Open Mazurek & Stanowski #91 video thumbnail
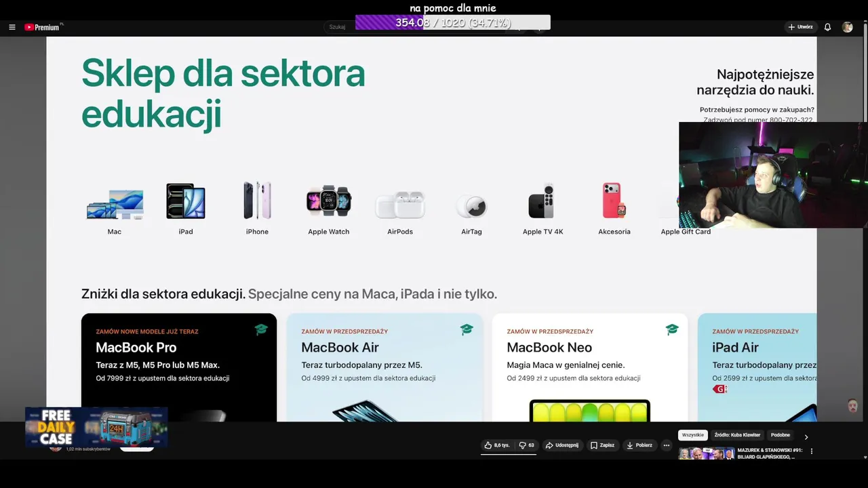This screenshot has width=868, height=488. pos(707,453)
